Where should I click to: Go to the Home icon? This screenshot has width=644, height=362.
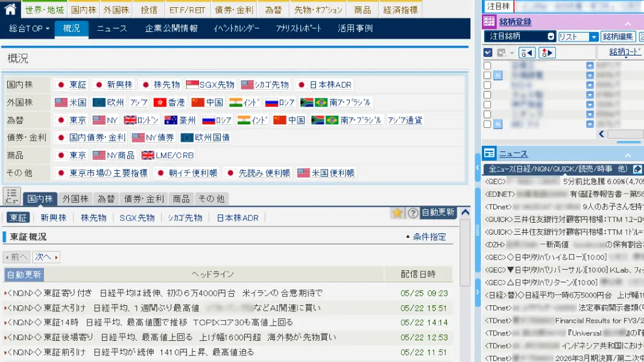click(10, 9)
